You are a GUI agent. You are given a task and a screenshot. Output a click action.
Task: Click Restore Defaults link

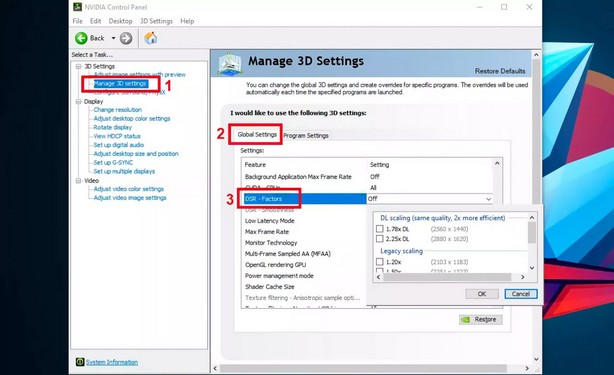[x=500, y=71]
